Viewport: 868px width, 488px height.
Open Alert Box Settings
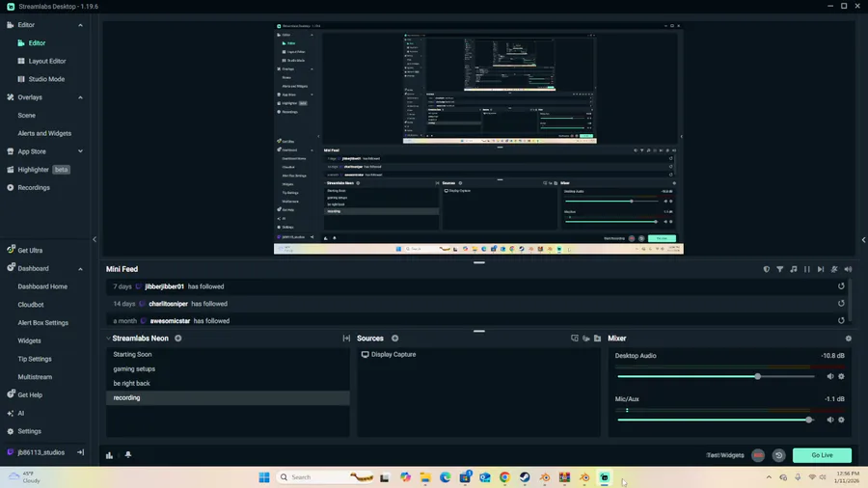point(42,323)
